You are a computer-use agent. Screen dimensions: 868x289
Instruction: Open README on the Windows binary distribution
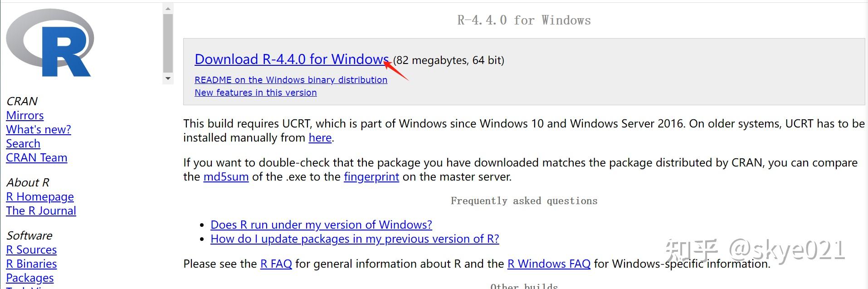[291, 80]
